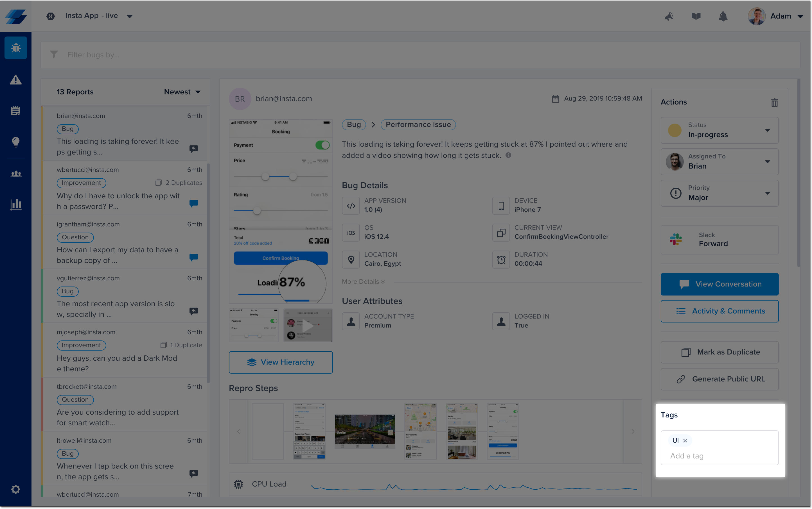Click the announcements megaphone icon
Image resolution: width=812 pixels, height=509 pixels.
click(x=669, y=16)
